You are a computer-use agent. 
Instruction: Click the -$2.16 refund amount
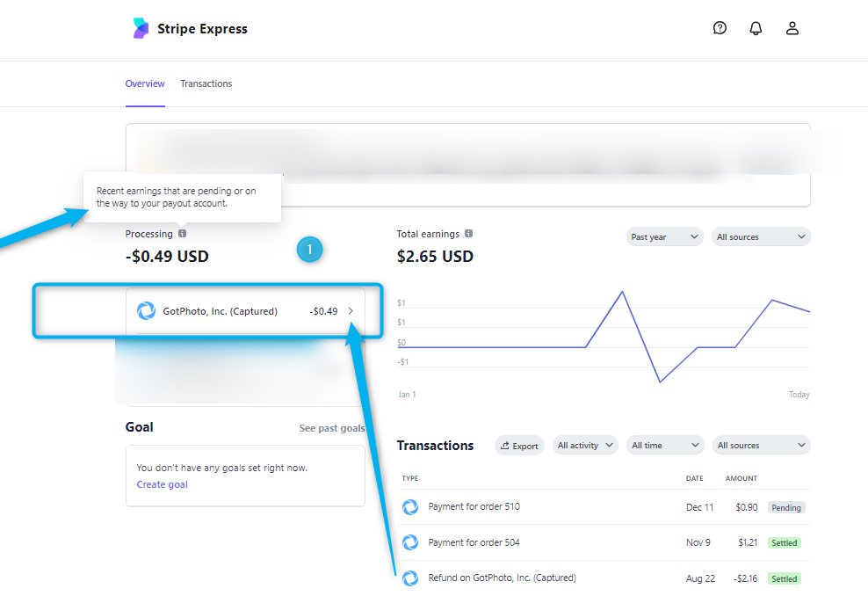(x=745, y=578)
